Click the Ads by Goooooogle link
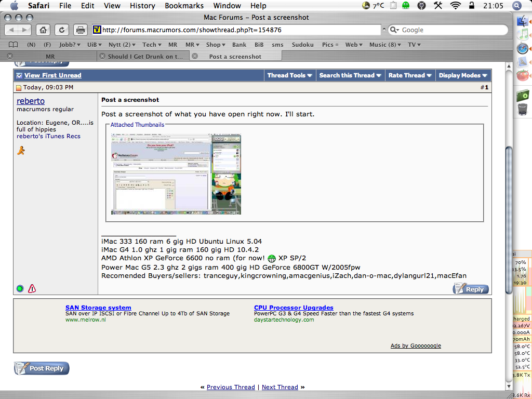 (x=416, y=345)
